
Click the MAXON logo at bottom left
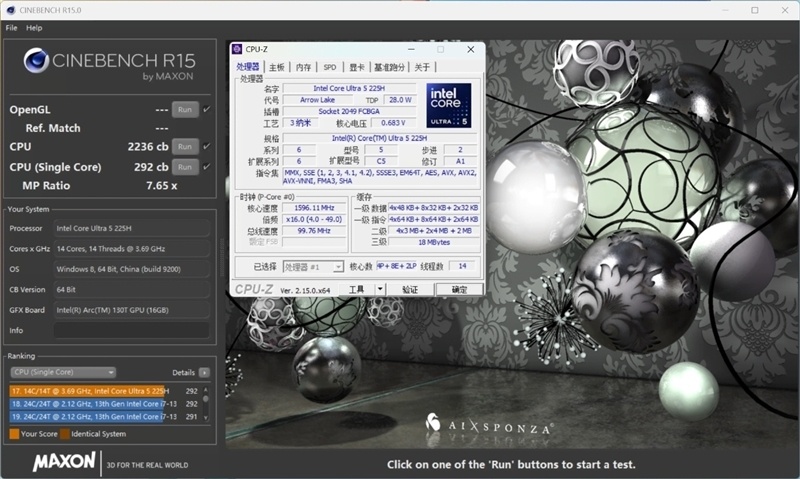coord(64,463)
